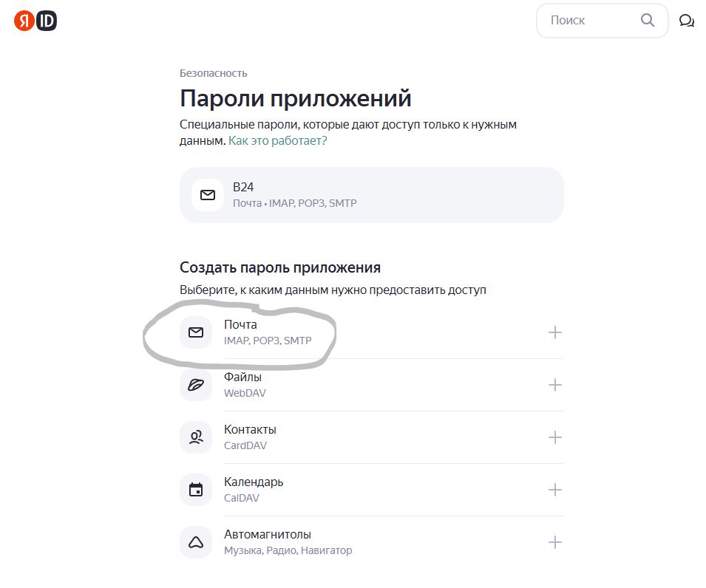Click the plus beside Автомагнитолы
Viewport: 706px width, 588px height.
coord(554,541)
